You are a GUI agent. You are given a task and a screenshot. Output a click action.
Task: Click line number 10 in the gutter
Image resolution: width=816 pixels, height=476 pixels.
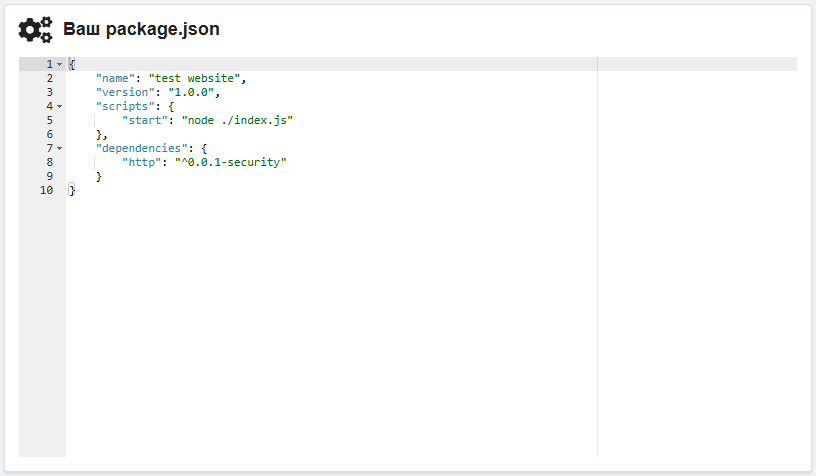[46, 190]
